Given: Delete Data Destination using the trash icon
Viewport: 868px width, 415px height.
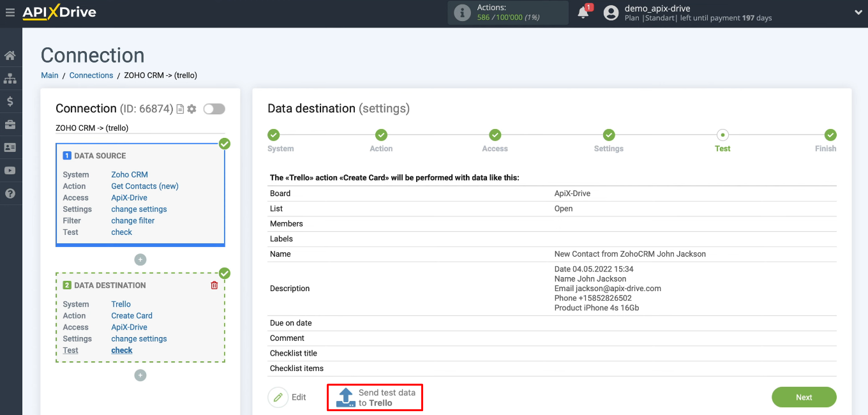Looking at the screenshot, I should tap(214, 285).
